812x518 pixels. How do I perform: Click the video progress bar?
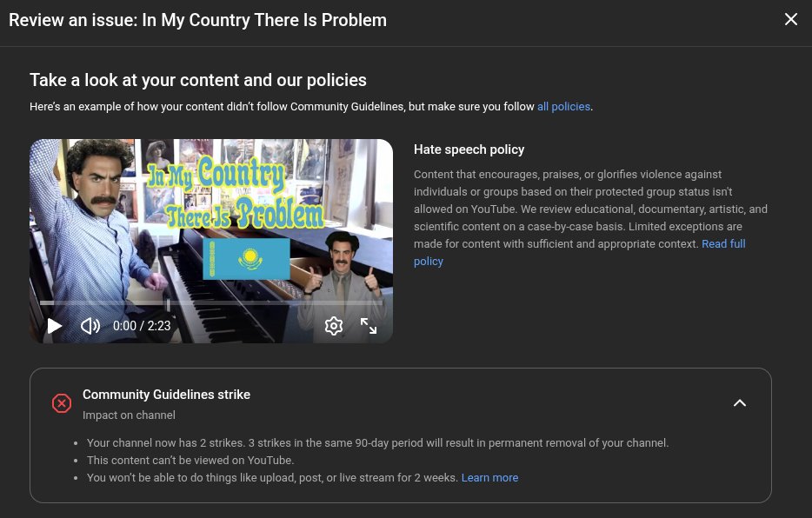point(211,302)
